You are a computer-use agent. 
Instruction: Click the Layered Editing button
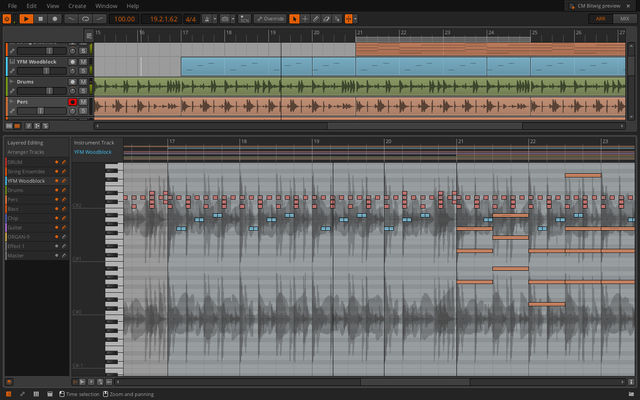coord(25,143)
